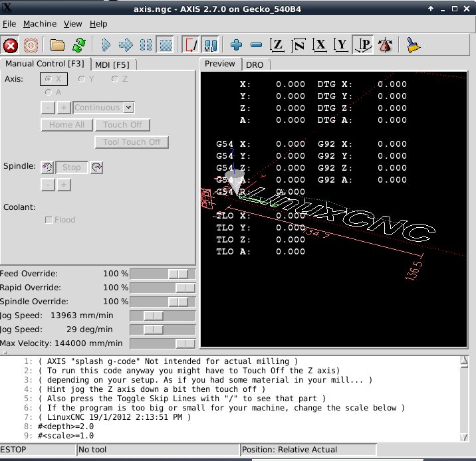Switch to the MDI [F5] tab
Image resolution: width=476 pixels, height=461 pixels.
point(112,64)
